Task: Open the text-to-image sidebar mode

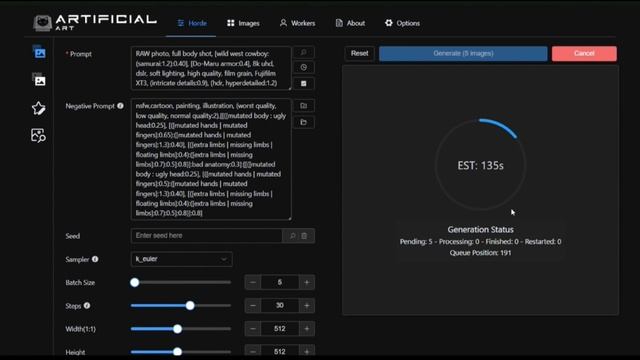Action: point(39,52)
